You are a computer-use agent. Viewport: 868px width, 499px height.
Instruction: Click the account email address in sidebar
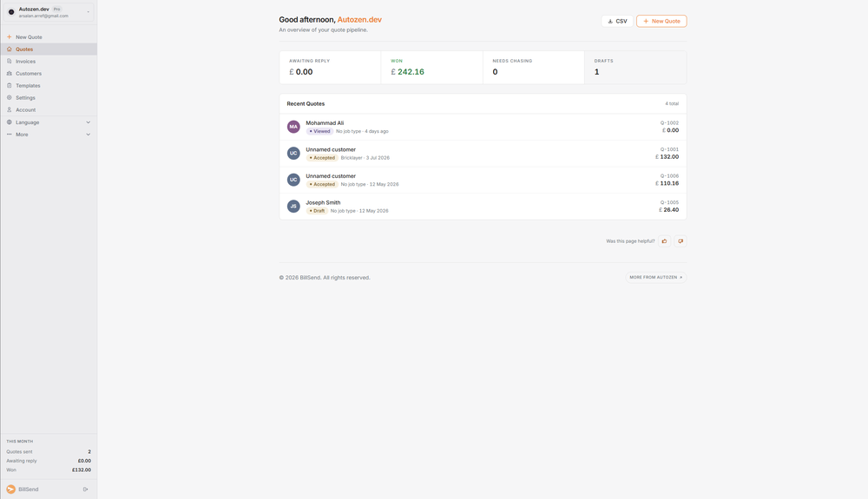click(43, 16)
